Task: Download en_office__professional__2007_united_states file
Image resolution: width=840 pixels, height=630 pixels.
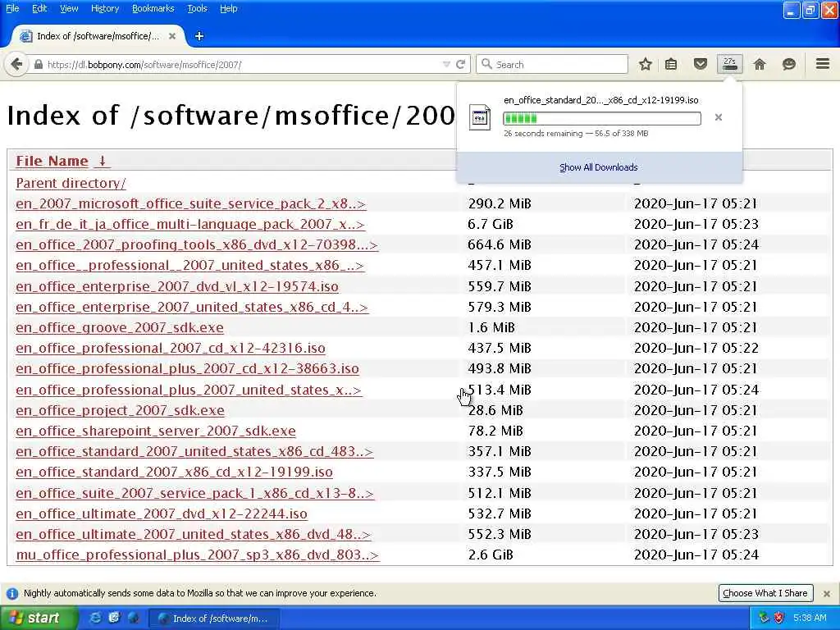Action: [189, 265]
